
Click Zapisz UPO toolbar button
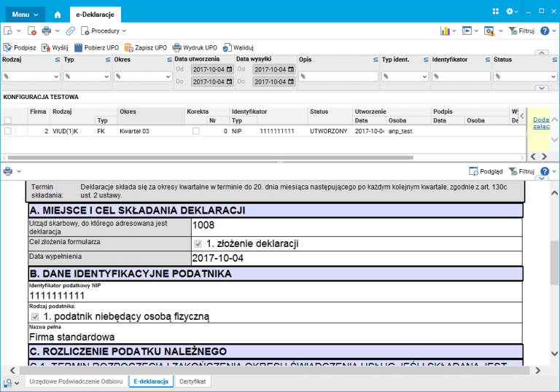(146, 47)
